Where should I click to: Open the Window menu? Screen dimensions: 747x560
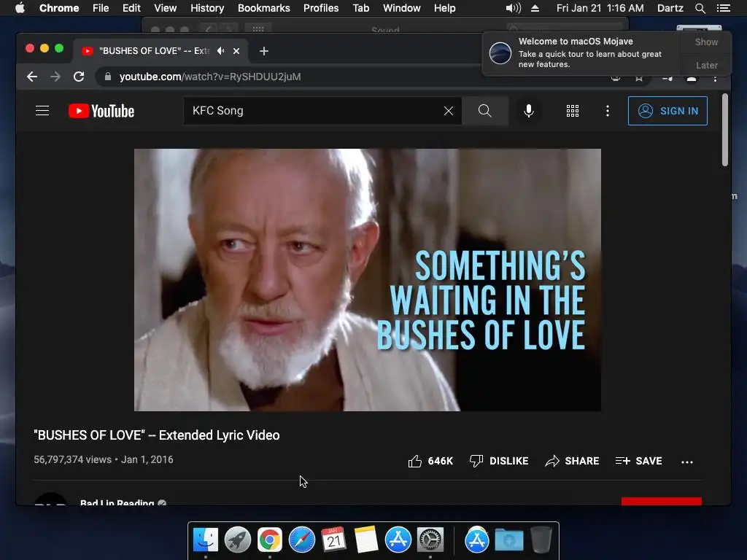tap(402, 8)
